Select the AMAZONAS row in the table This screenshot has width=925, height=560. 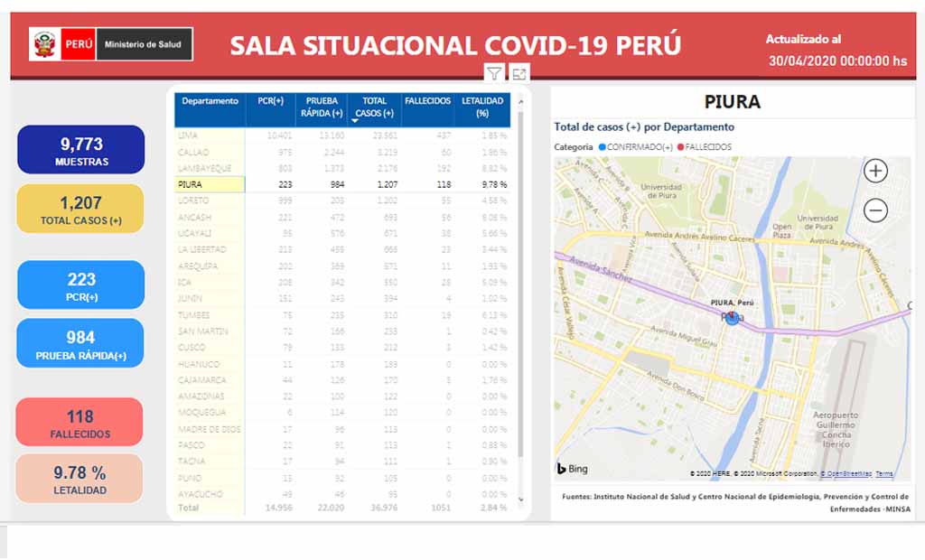(342, 397)
